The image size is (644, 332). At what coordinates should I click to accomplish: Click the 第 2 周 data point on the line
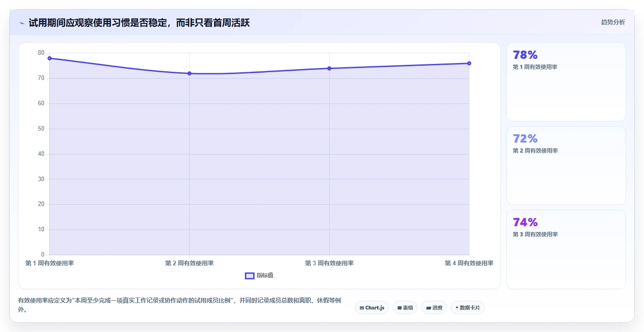pyautogui.click(x=189, y=74)
